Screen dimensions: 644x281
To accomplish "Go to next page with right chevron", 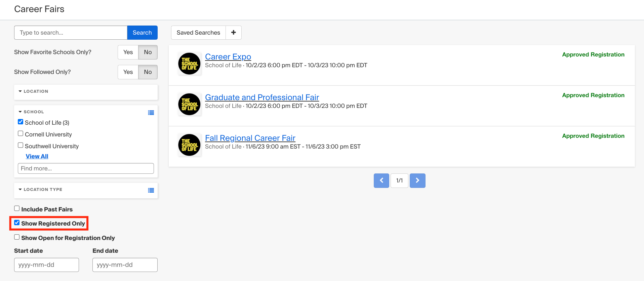I will [417, 180].
